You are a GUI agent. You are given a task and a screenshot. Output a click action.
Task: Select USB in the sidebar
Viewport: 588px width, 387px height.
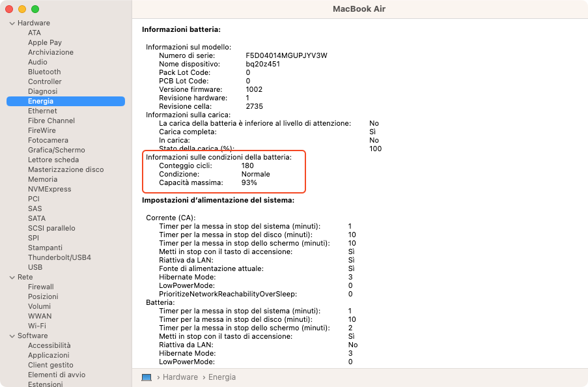tap(35, 267)
